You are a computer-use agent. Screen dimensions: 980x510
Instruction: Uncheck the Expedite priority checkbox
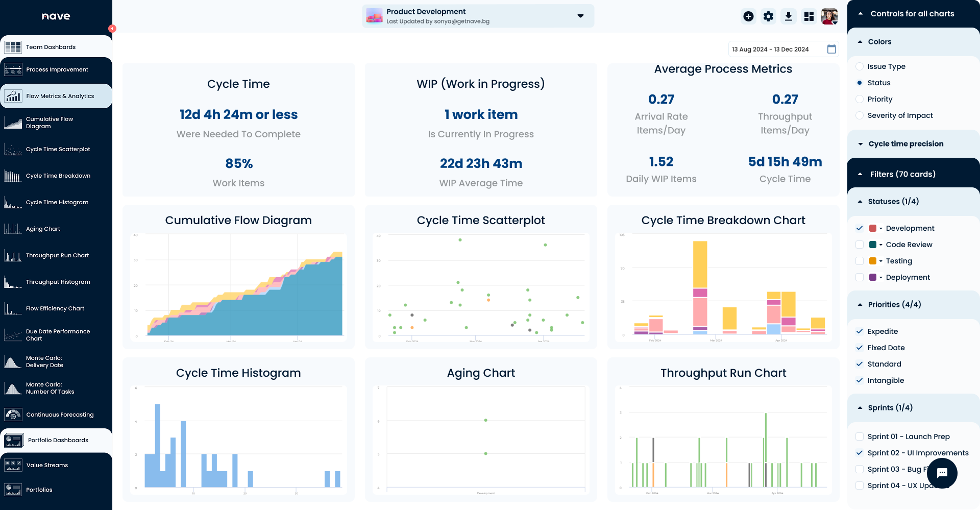[x=860, y=331]
